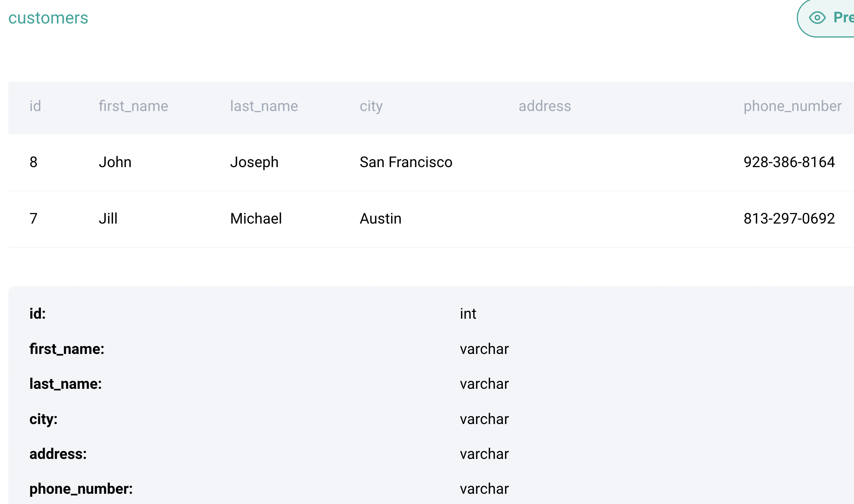Select the last_name column header
The width and height of the screenshot is (854, 504).
[x=264, y=106]
